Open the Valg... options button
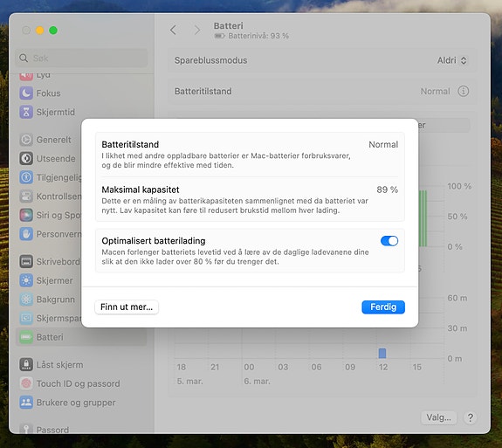This screenshot has width=502, height=448. coord(438,417)
